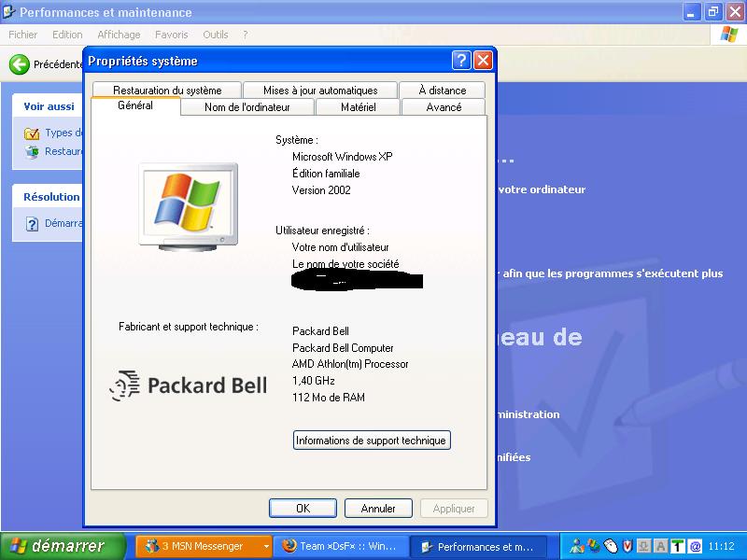Viewport: 747px width, 560px height.
Task: Click the Microsoft Windows XP text
Action: (x=342, y=157)
